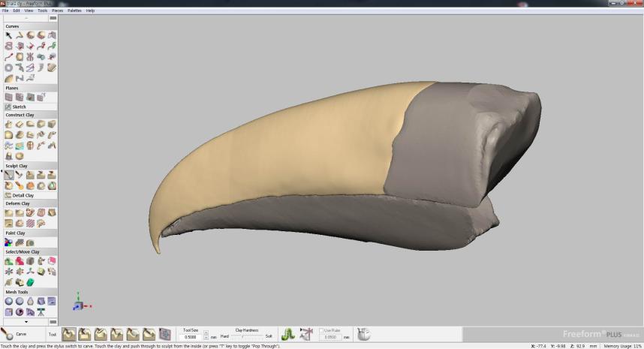Image resolution: width=644 pixels, height=349 pixels.
Task: Open the Palettes menu
Action: tap(74, 11)
